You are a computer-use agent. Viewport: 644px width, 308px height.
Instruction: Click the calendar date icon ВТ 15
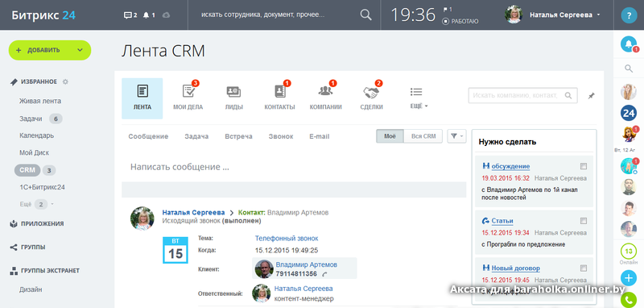[x=175, y=250]
